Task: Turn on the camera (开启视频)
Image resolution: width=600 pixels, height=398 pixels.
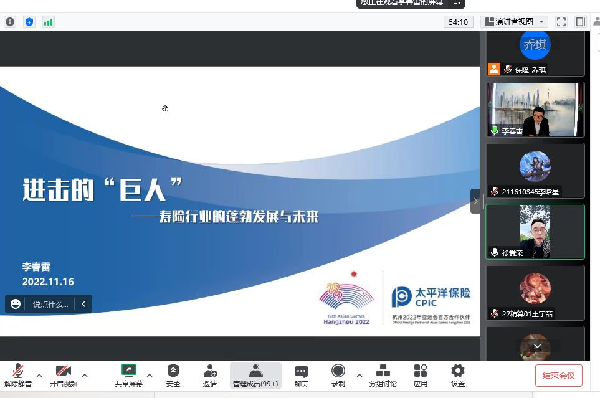Action: click(x=63, y=375)
